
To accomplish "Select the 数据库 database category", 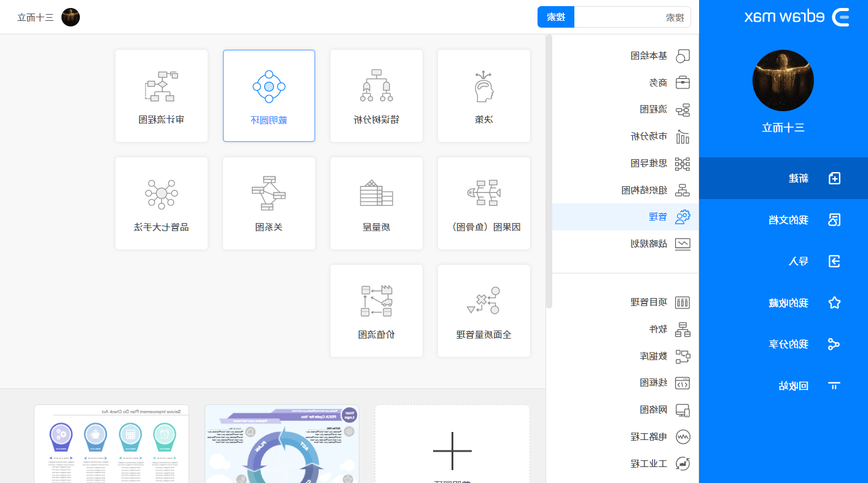I will [625, 356].
